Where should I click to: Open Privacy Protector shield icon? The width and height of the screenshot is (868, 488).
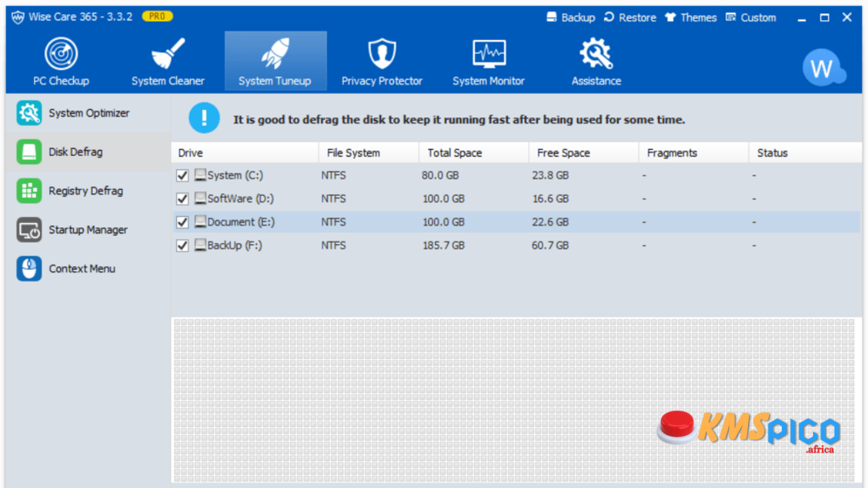382,54
